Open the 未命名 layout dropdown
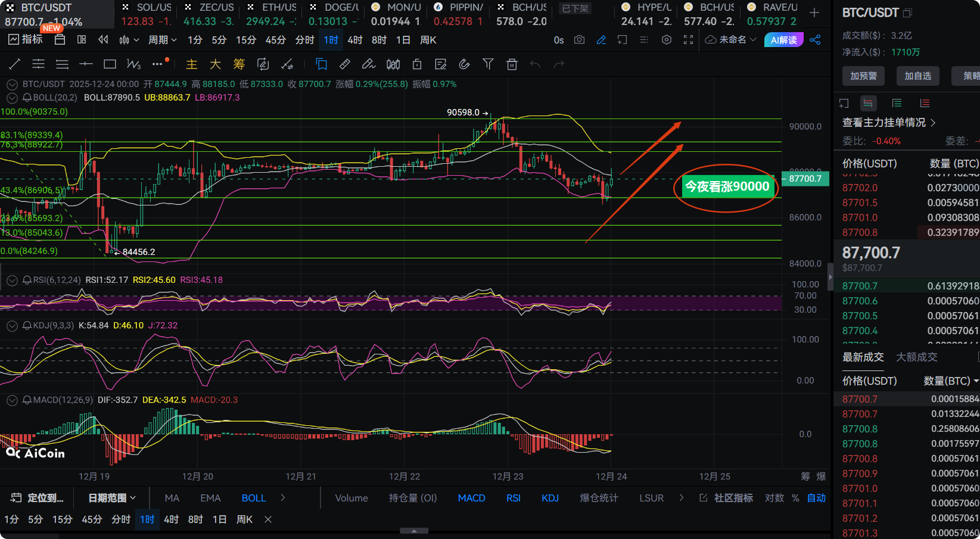Image resolution: width=980 pixels, height=539 pixels. pos(731,40)
